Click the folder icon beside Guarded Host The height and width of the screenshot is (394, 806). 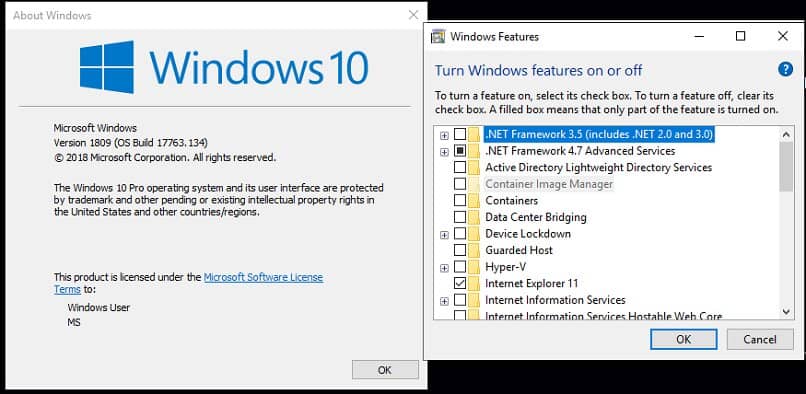pos(474,250)
